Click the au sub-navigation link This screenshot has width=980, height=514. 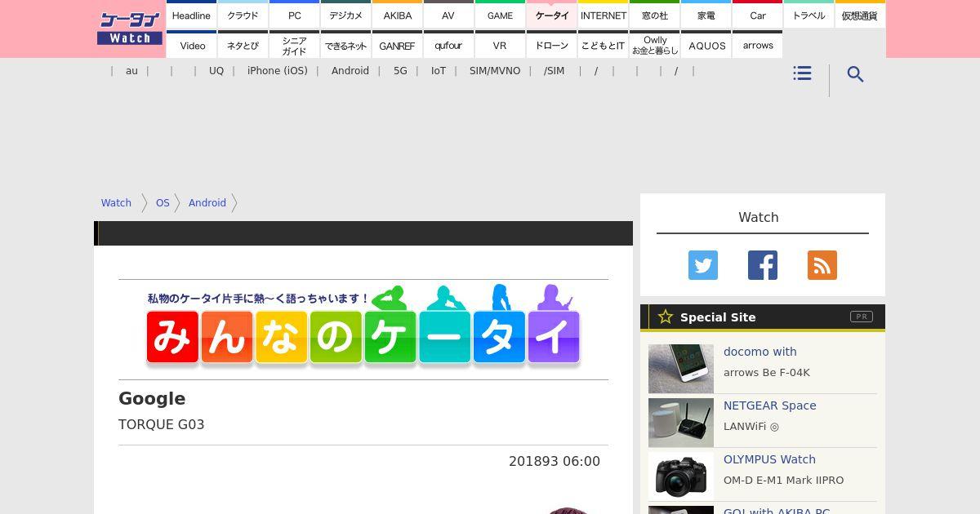coord(131,71)
